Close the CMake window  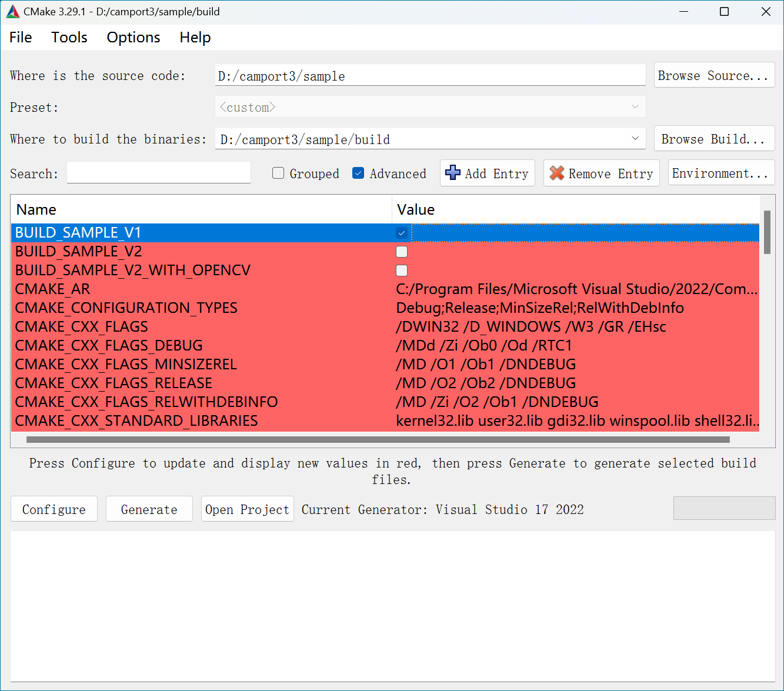tap(766, 12)
